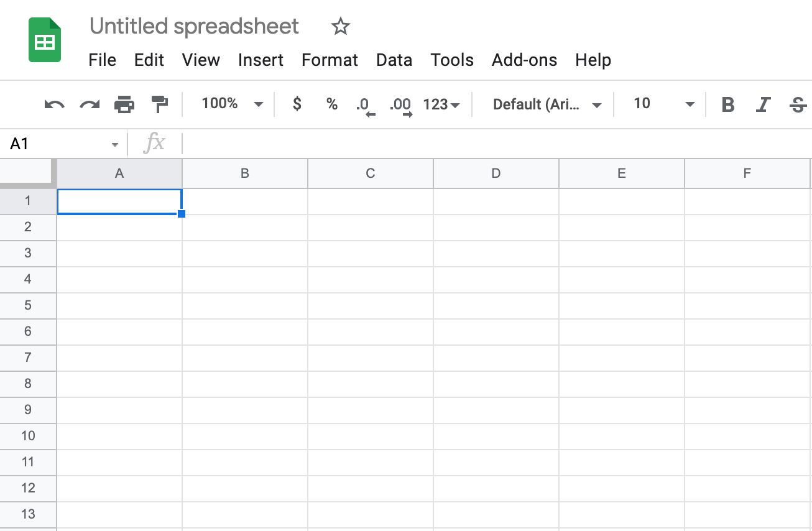Open the font size 10 dropdown
The image size is (812, 531).
click(663, 104)
